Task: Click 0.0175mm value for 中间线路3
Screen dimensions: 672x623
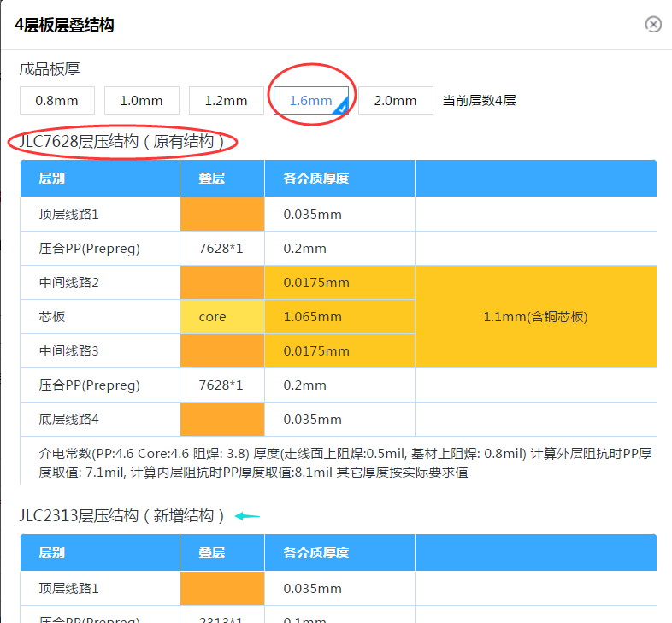Action: [316, 351]
